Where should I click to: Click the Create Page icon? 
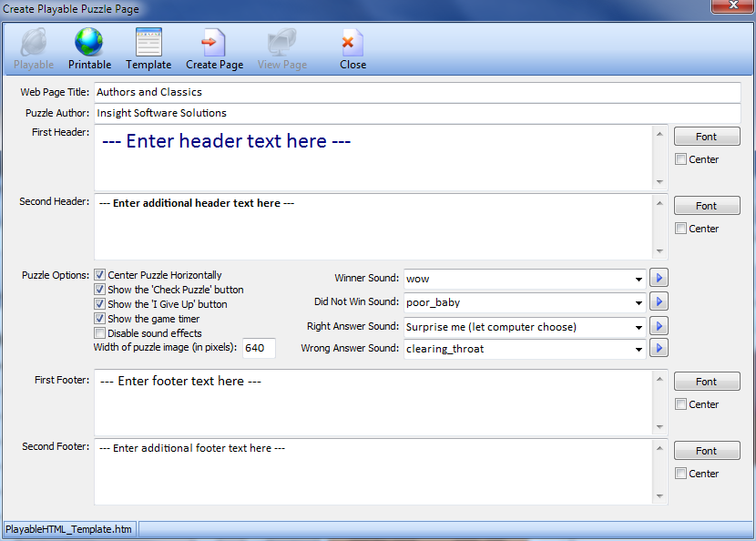[214, 43]
